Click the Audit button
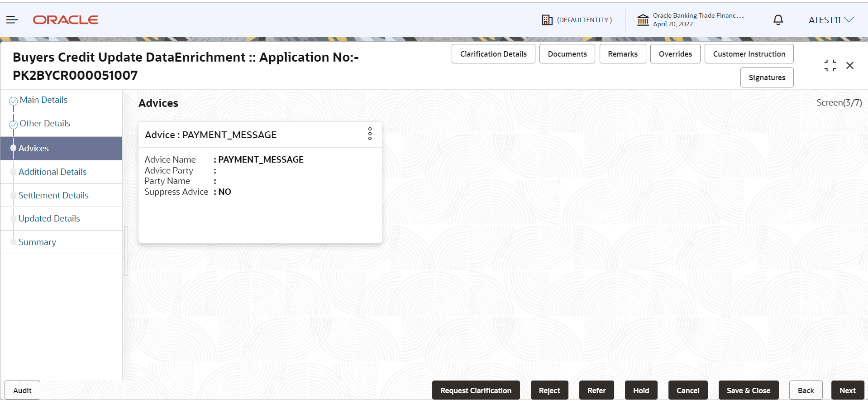This screenshot has height=400, width=868. 22,390
